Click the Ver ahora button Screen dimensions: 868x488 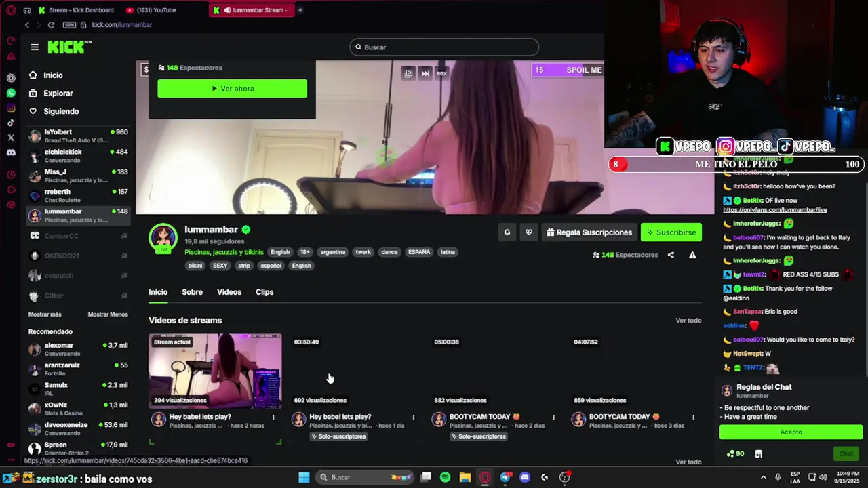[232, 89]
